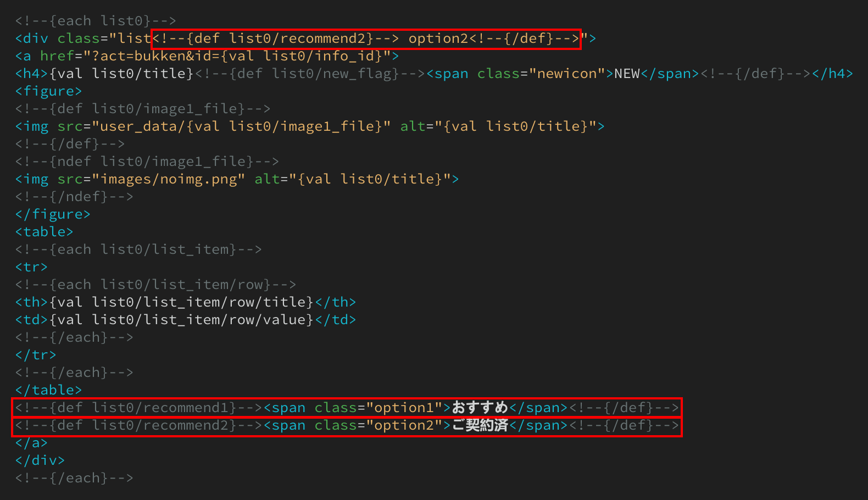Click the td row value line

[185, 320]
